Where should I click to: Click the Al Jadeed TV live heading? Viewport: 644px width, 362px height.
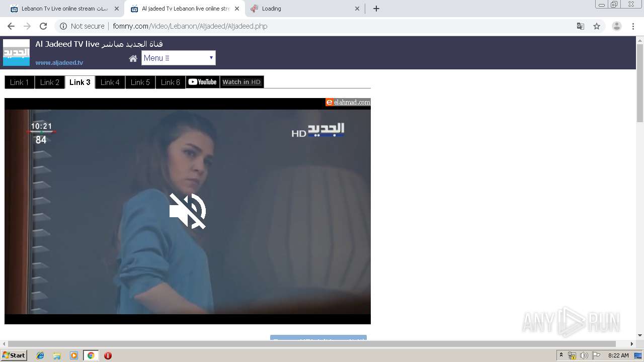coord(99,44)
